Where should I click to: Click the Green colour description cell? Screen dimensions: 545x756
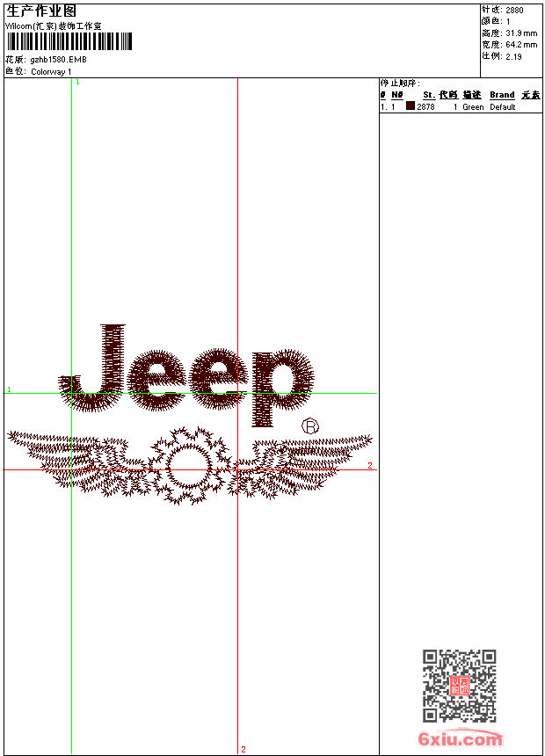click(473, 107)
